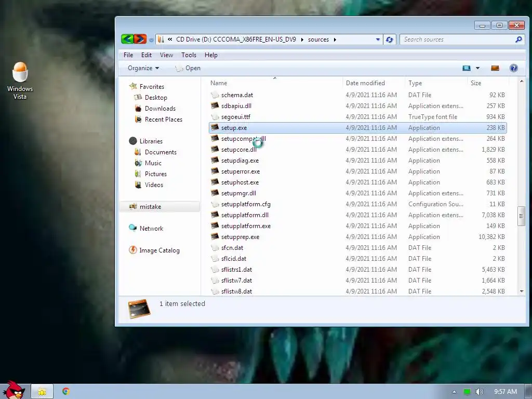Click the volume speaker tray icon
The width and height of the screenshot is (532, 399).
pyautogui.click(x=479, y=392)
